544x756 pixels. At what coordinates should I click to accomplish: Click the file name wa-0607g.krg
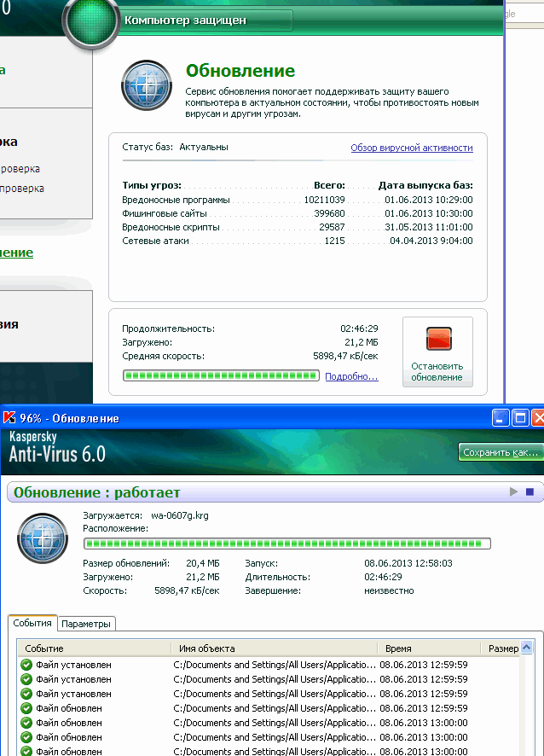(x=180, y=515)
